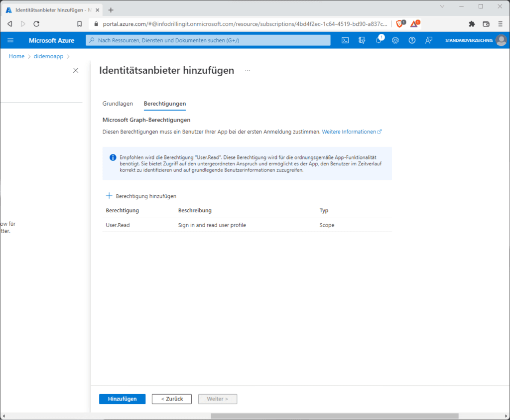Viewport: 510px width, 420px height.
Task: Bookmark this page
Action: tap(79, 24)
